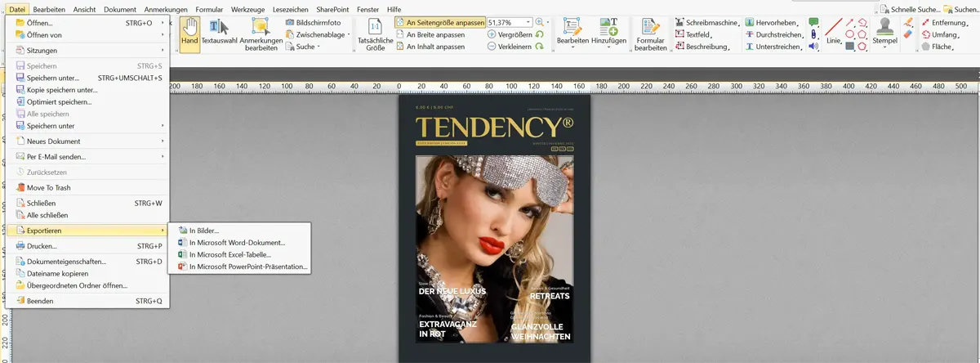980x363 pixels.
Task: Choose Öffnen... in Datei menu
Action: point(89,23)
